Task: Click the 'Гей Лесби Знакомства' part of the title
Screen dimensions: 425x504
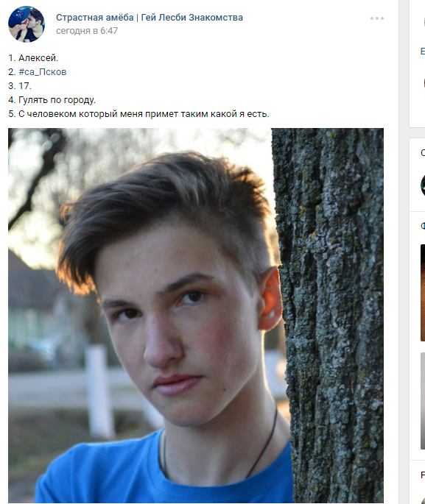Action: pos(192,18)
